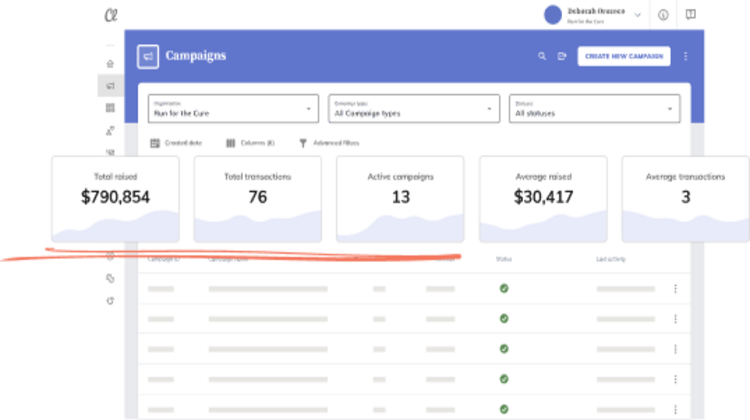Click the green status check in first row
Image resolution: width=750 pixels, height=420 pixels.
504,288
